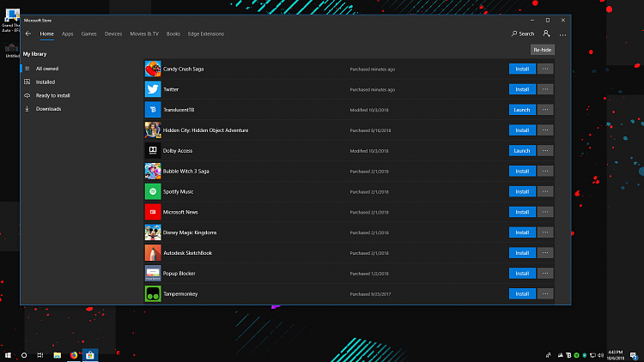The image size is (644, 362).
Task: Go to Movies & TV tab
Action: (144, 33)
